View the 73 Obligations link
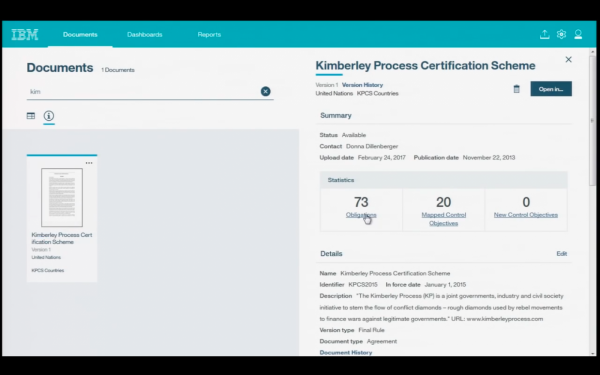This screenshot has width=600, height=375. [x=361, y=215]
